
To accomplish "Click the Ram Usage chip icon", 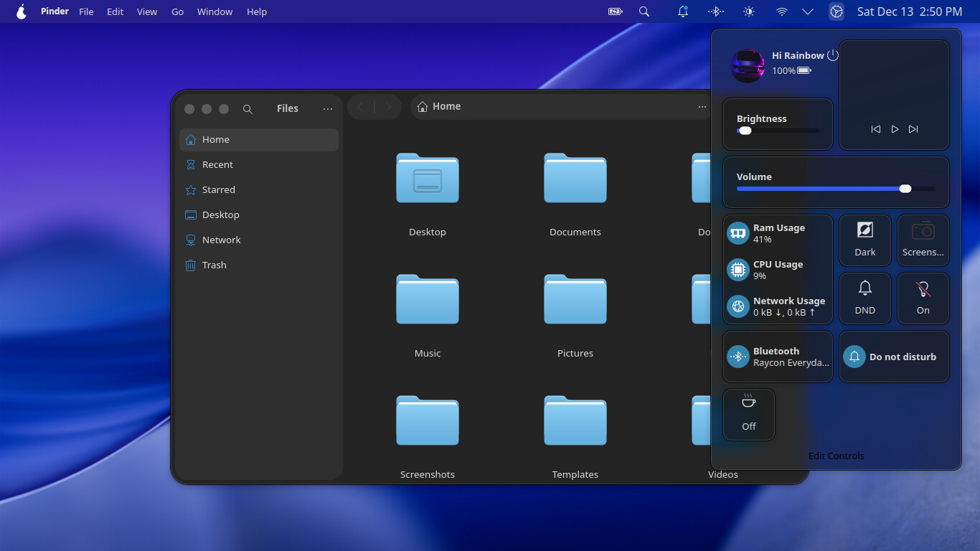I will 738,233.
